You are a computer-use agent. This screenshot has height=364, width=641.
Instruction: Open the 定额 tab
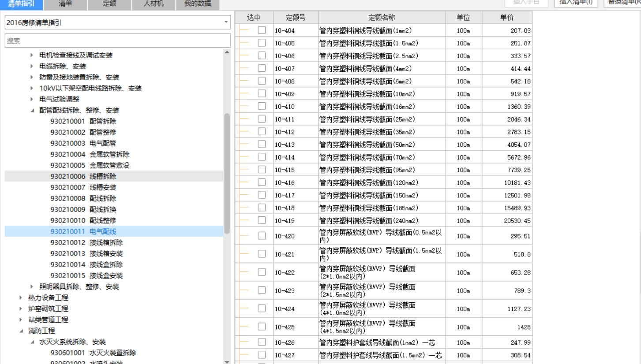109,4
